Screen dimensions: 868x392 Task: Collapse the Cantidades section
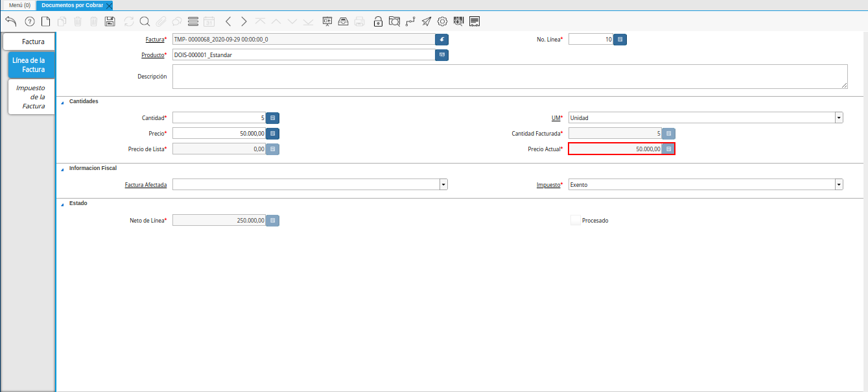[62, 102]
